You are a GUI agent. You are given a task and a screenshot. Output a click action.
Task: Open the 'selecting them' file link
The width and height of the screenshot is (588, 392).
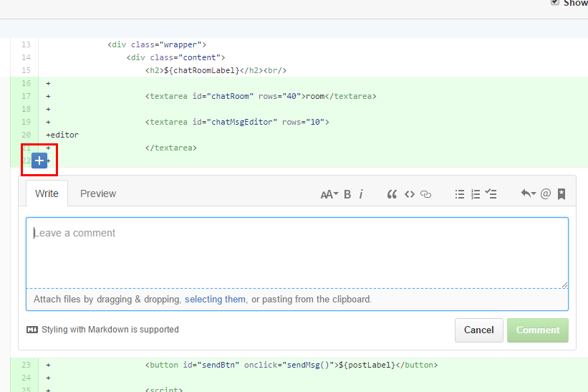pyautogui.click(x=215, y=300)
